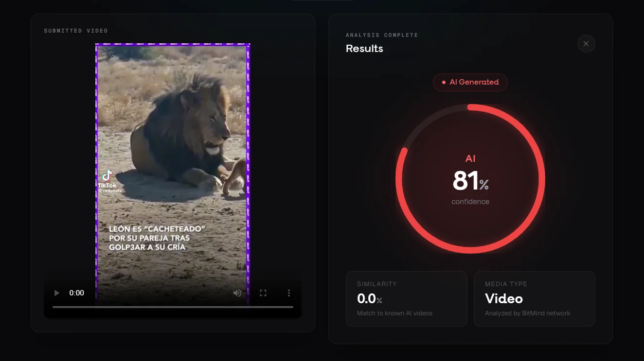Image resolution: width=644 pixels, height=361 pixels.
Task: Click the TikTok logo watermark
Action: click(x=107, y=175)
